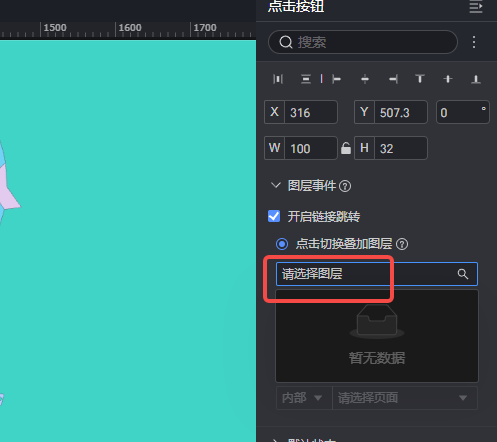
Task: Distribute layers horizontally icon
Action: click(278, 79)
